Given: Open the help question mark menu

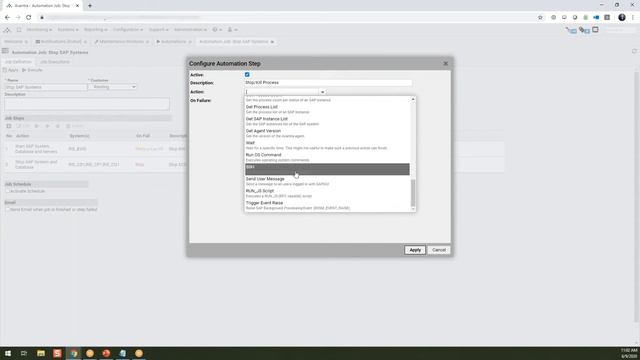Looking at the screenshot, I should 217,30.
